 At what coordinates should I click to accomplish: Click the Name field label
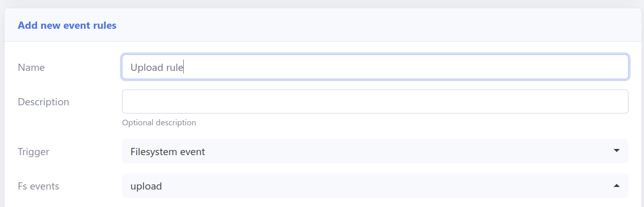click(31, 67)
